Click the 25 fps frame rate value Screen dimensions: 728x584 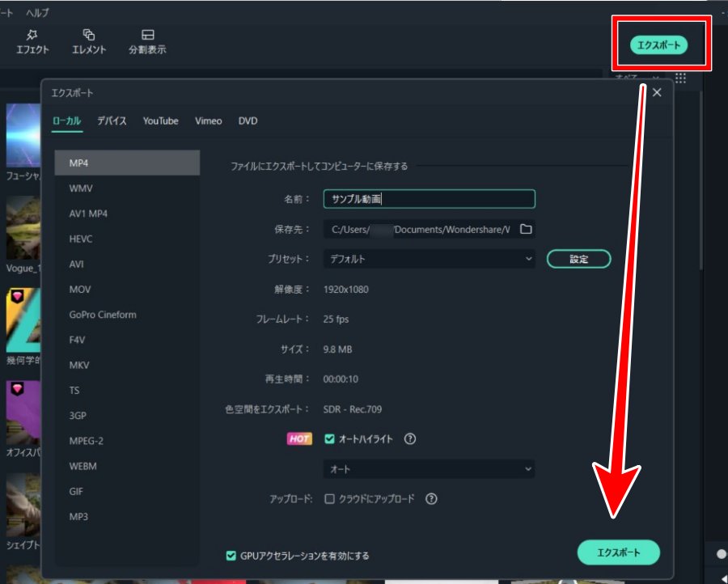336,319
